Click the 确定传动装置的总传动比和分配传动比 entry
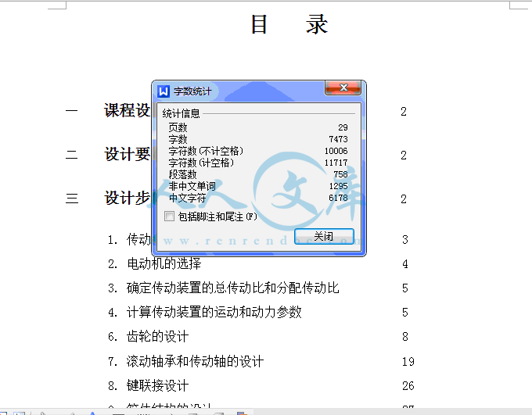The image size is (532, 415). click(x=233, y=288)
